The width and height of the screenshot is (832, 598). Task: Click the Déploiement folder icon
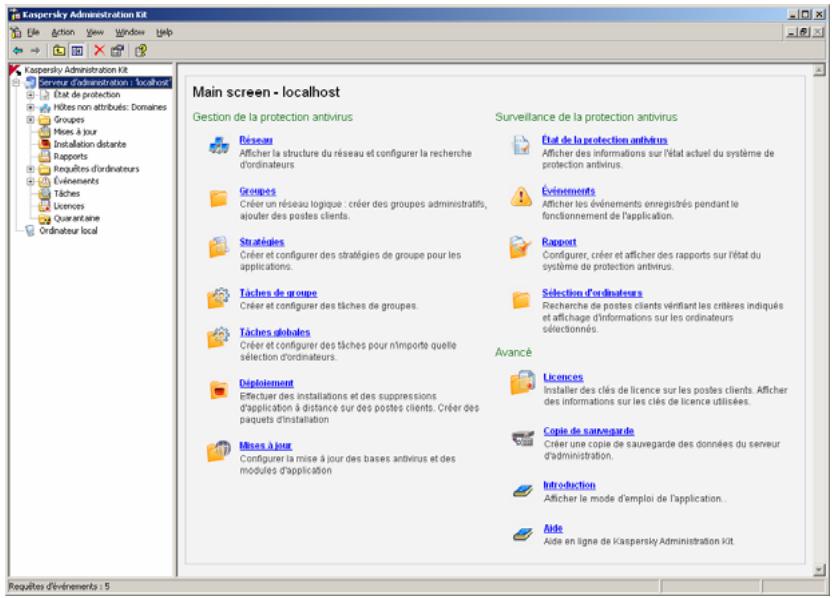(x=219, y=390)
